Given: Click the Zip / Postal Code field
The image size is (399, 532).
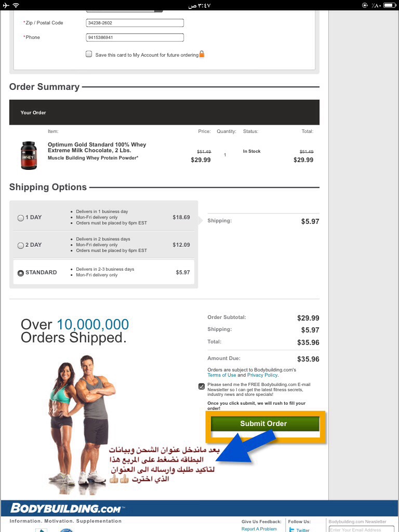Looking at the screenshot, I should tap(135, 23).
